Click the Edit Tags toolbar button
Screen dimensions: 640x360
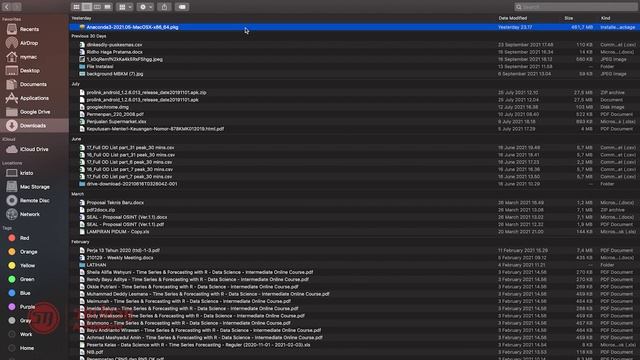[182, 7]
